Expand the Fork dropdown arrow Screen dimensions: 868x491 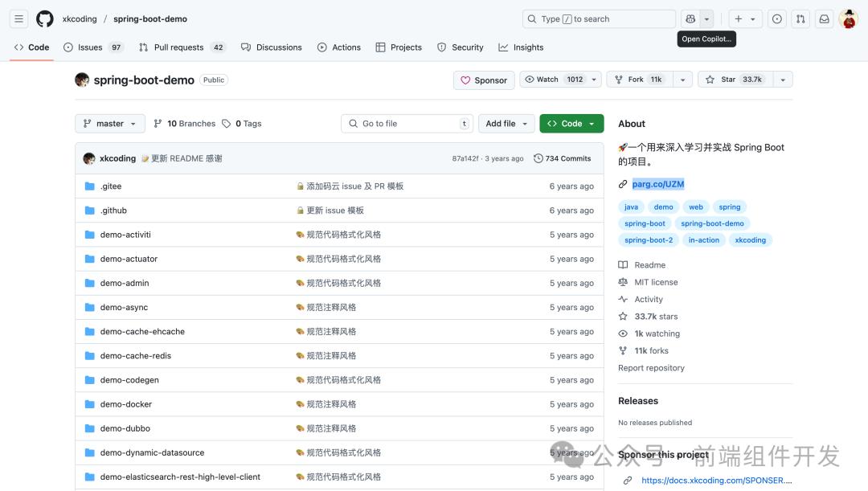pyautogui.click(x=682, y=80)
